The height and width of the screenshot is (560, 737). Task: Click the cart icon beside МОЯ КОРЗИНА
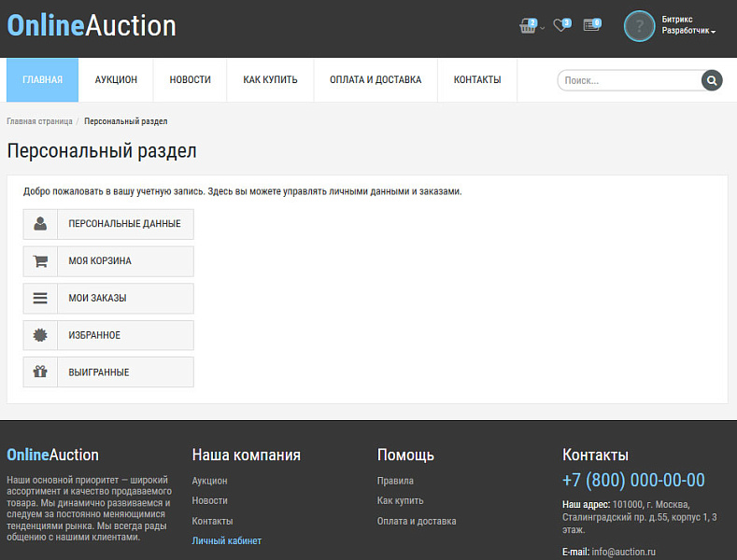[x=40, y=261]
